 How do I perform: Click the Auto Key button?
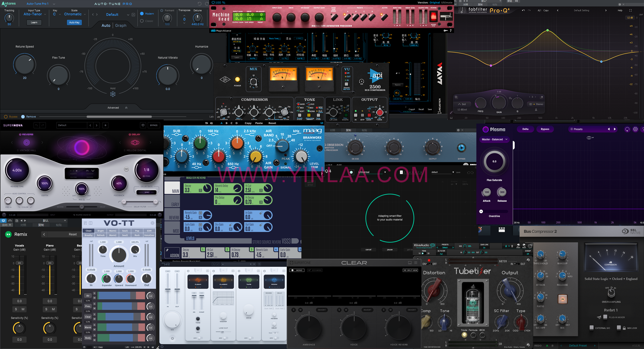[x=74, y=22]
